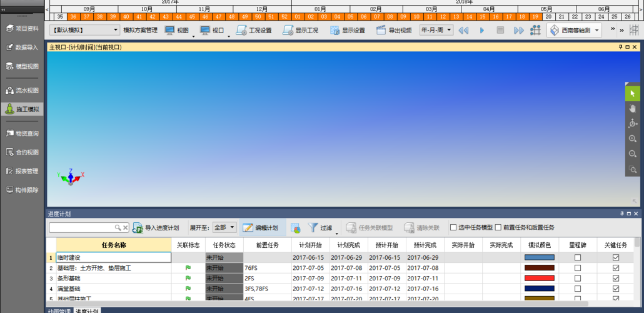Click the play simulation button
Viewport: 644px width, 313px height.
(x=482, y=30)
